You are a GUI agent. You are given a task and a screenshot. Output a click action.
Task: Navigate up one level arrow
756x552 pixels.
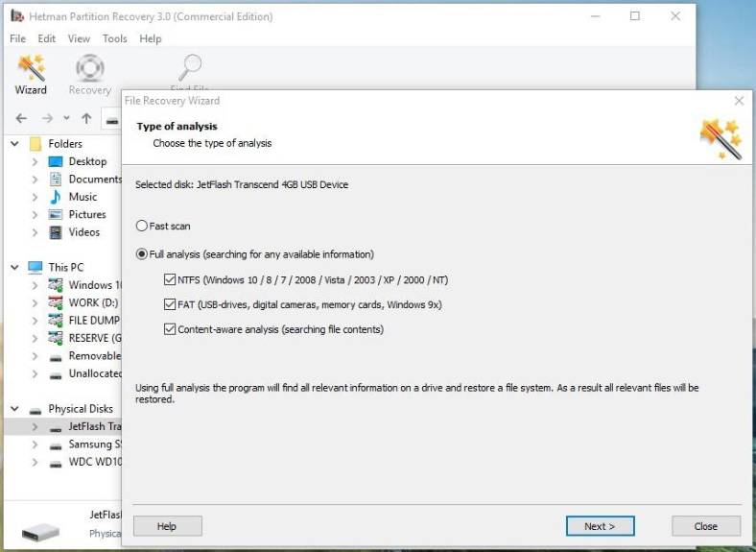point(86,118)
